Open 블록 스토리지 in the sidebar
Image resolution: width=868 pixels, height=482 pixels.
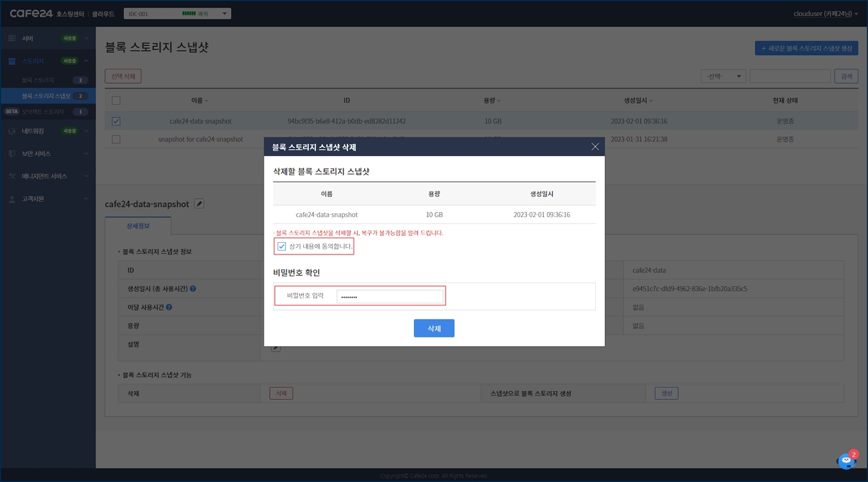(x=38, y=80)
